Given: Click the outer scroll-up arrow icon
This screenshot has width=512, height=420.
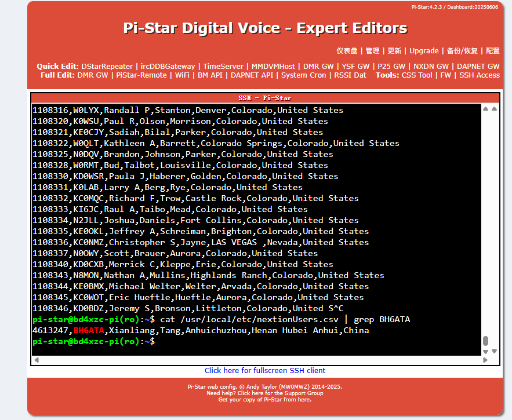Looking at the screenshot, I should point(495,109).
